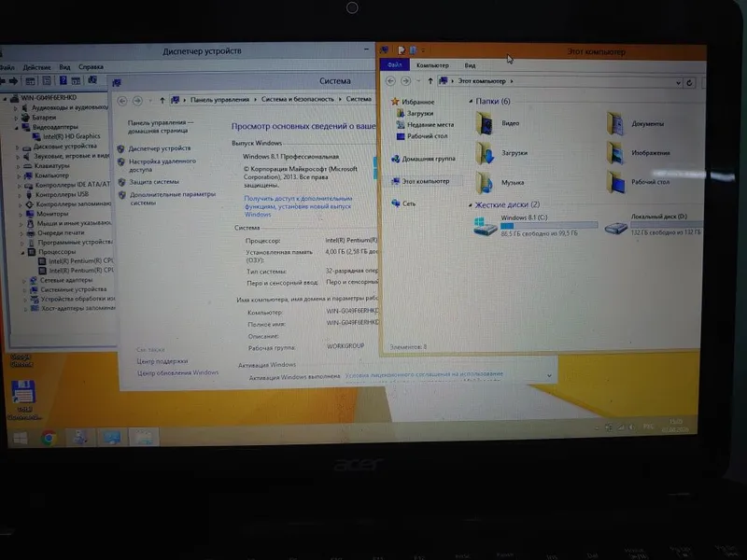Image resolution: width=747 pixels, height=560 pixels.
Task: Go back in Система window
Action: click(x=122, y=101)
